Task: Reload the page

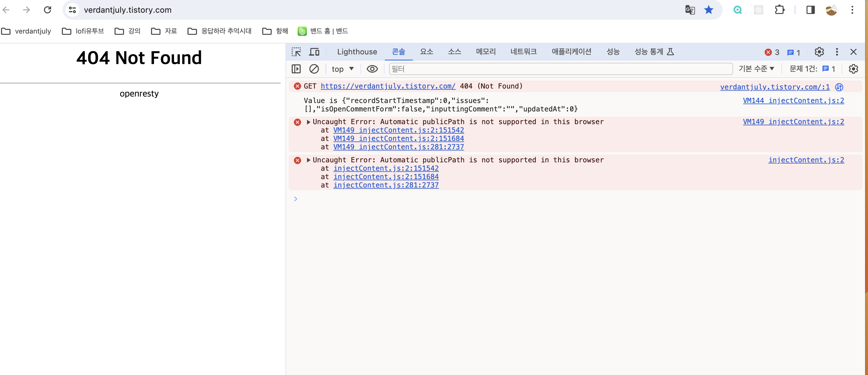Action: [47, 10]
